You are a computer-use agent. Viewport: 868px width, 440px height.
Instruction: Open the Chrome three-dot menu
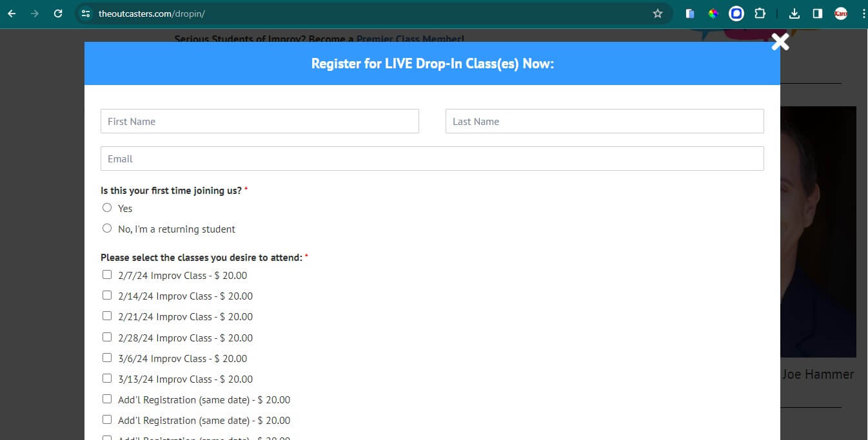click(862, 14)
